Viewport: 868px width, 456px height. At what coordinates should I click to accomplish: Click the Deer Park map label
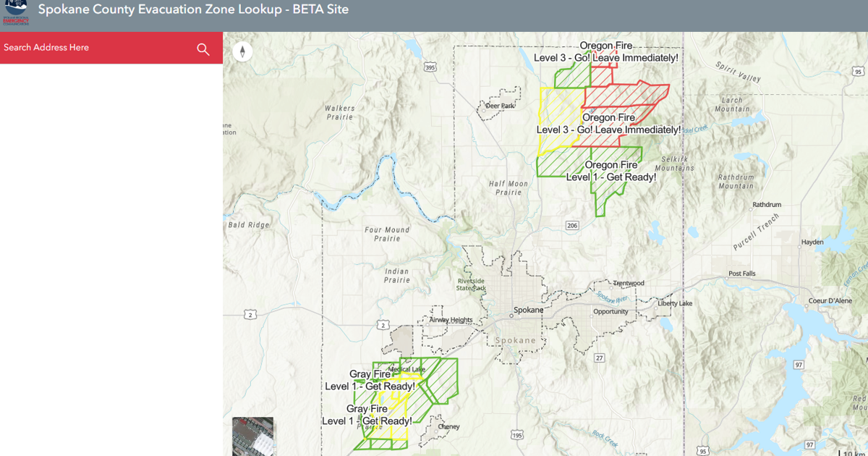[x=500, y=106]
